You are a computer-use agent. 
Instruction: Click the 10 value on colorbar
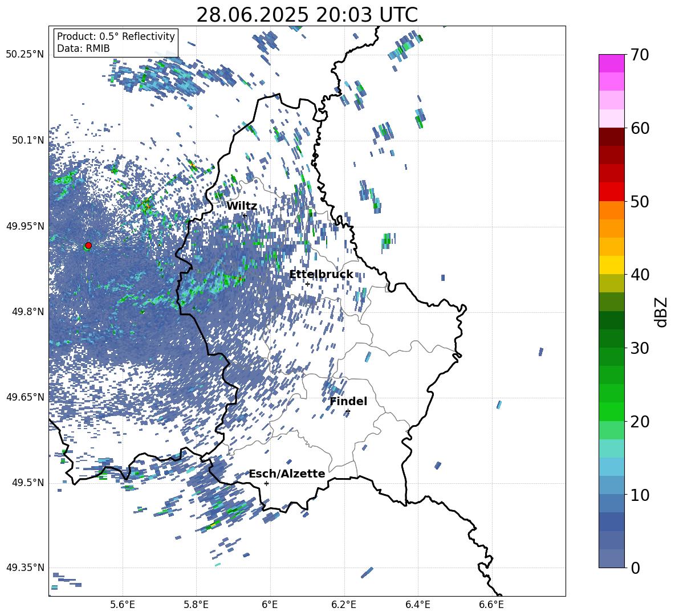[x=640, y=495]
